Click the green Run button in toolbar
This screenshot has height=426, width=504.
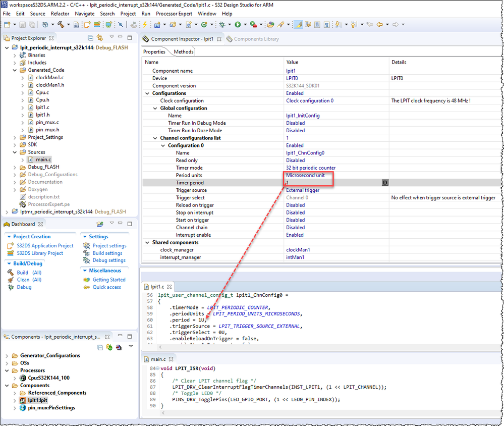click(x=237, y=24)
